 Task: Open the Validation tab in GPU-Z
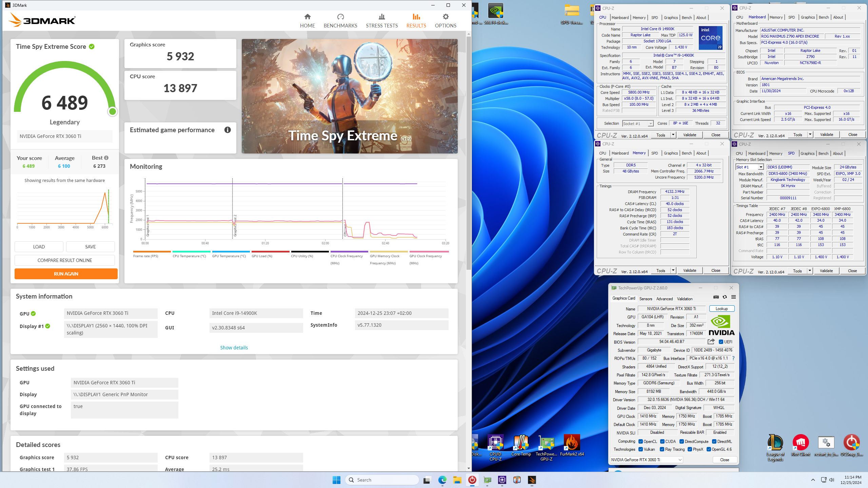click(685, 299)
